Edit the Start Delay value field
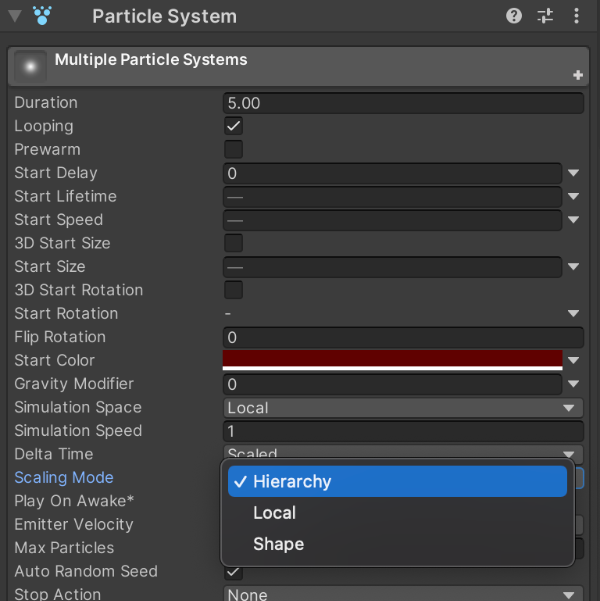The height and width of the screenshot is (601, 600). (393, 173)
